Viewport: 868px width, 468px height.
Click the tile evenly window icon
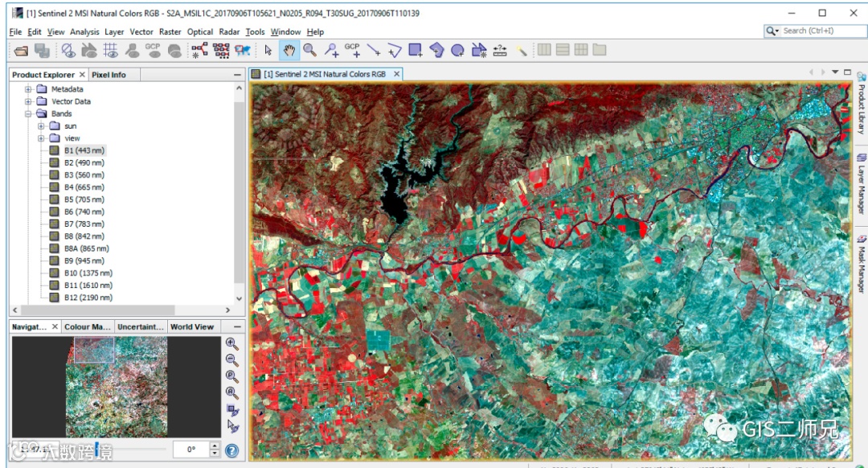tap(581, 50)
